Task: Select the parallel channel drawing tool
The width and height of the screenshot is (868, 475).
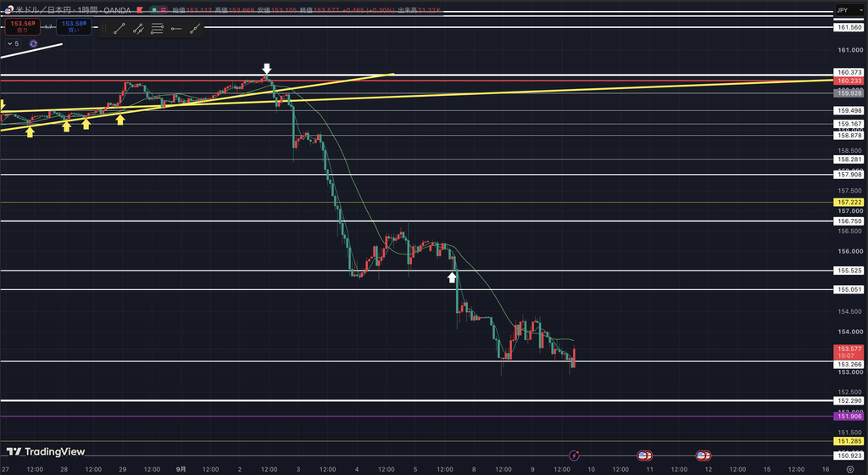Action: (138, 29)
